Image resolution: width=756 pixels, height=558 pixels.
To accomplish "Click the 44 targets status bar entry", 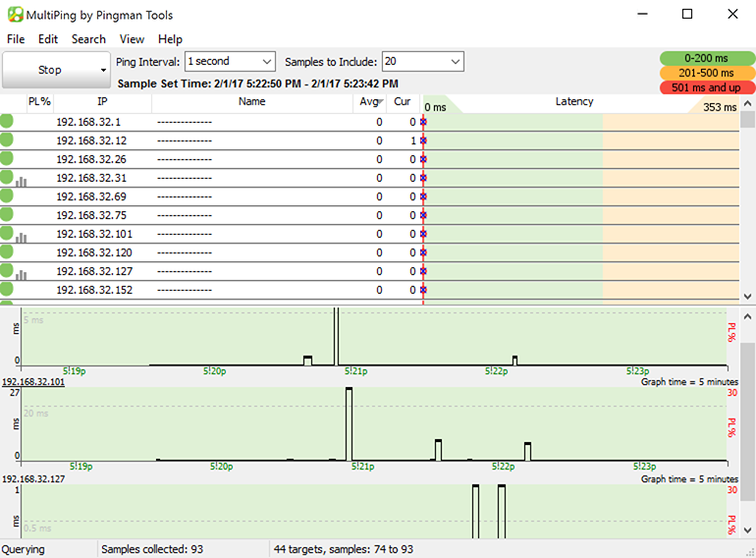I will (344, 549).
